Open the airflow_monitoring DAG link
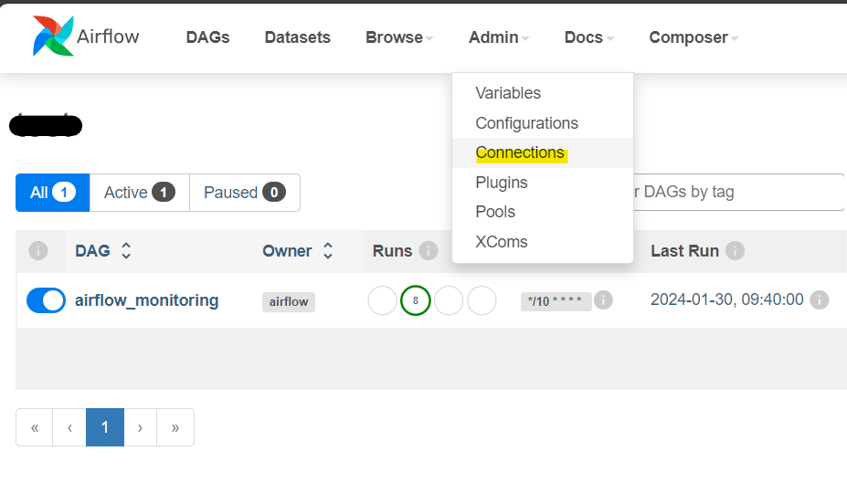Image resolution: width=847 pixels, height=504 pixels. [x=147, y=300]
